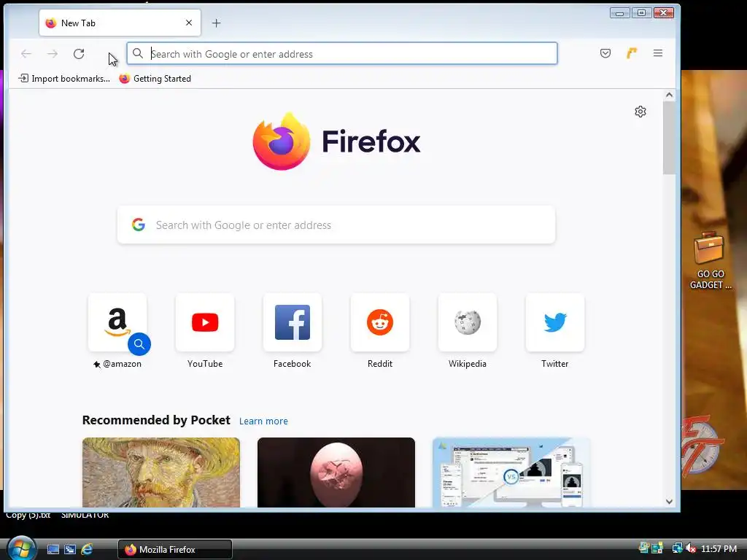This screenshot has width=747, height=560.
Task: Open Save to Pocket icon
Action: click(605, 53)
